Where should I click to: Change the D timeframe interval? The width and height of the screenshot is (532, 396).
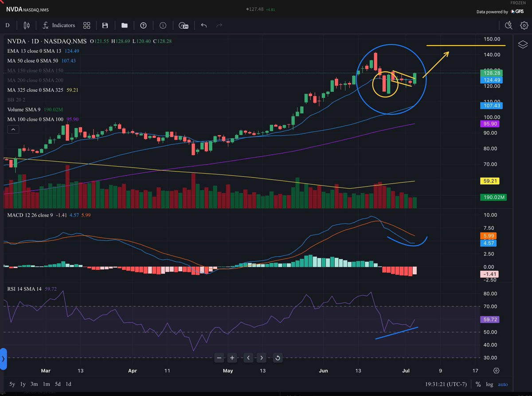[x=7, y=26]
